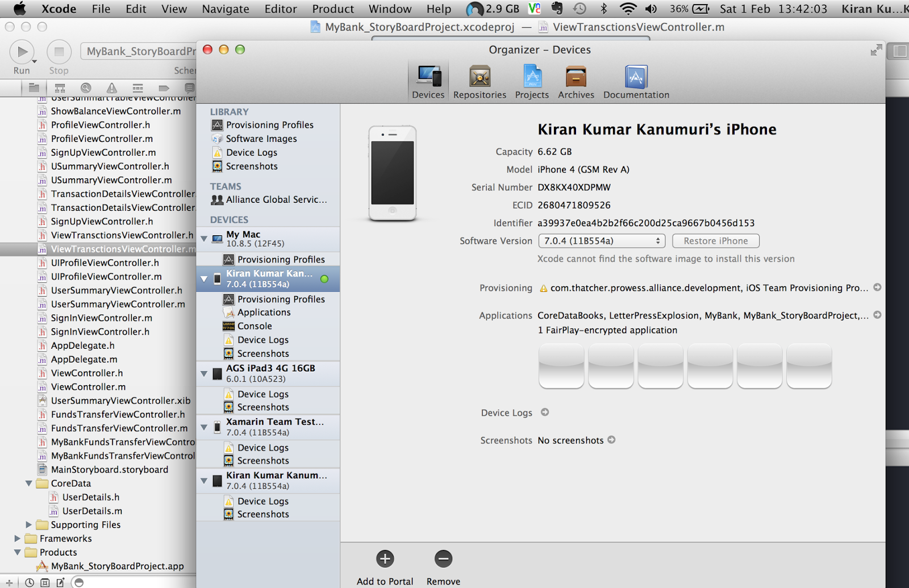Switch to the Projects tab in Organizer
The width and height of the screenshot is (909, 588).
coord(532,81)
